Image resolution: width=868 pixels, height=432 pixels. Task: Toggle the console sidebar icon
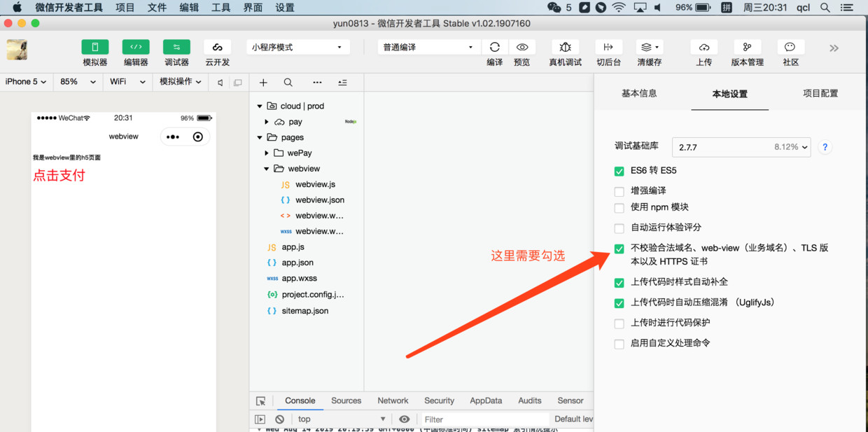pos(260,419)
